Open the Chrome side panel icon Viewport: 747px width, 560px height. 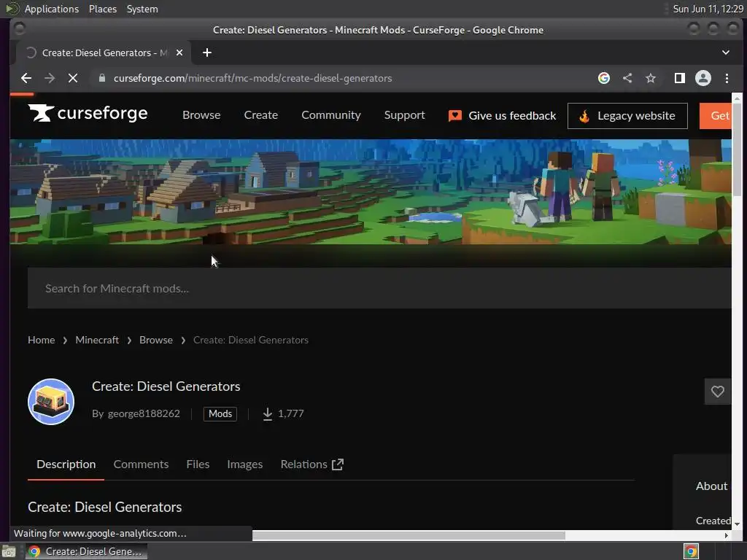680,78
